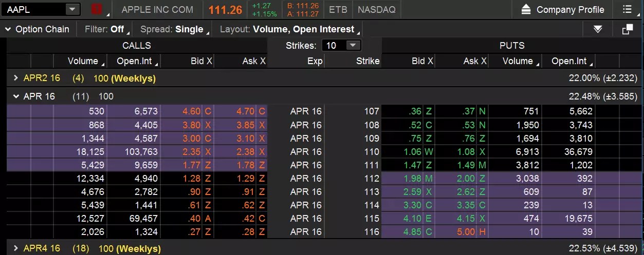Collapse the APR 16 expiration row
644x255 pixels.
(16, 96)
